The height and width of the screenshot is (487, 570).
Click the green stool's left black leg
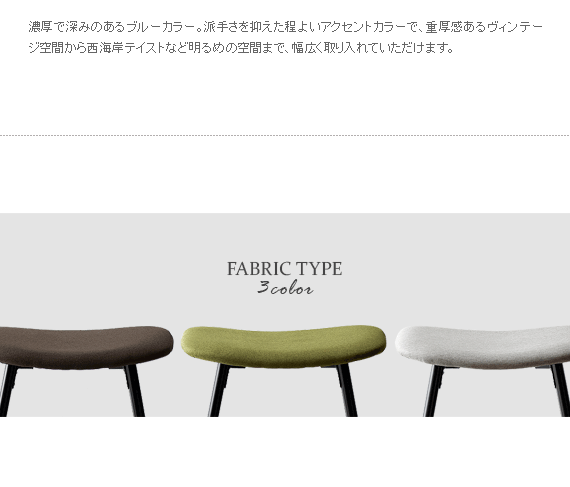[219, 391]
